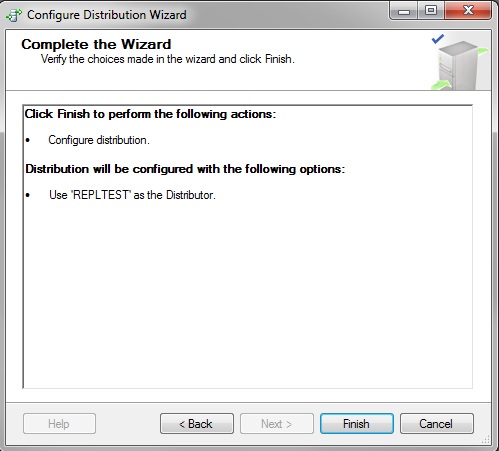Maximize the Configure Distribution Wizard window
The height and width of the screenshot is (451, 499).
(x=431, y=11)
